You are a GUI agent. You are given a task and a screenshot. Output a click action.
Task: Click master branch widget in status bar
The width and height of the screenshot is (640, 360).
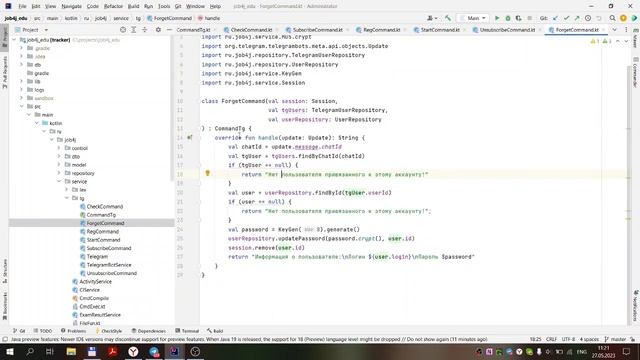[615, 339]
